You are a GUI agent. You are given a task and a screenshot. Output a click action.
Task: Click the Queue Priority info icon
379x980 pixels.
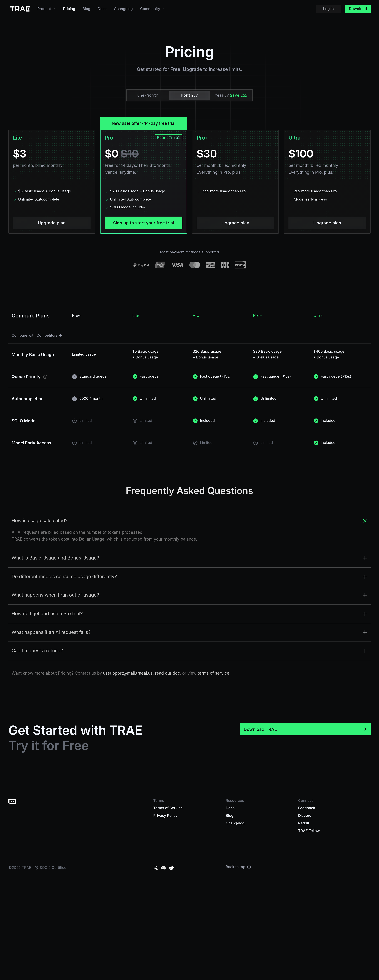pos(45,377)
